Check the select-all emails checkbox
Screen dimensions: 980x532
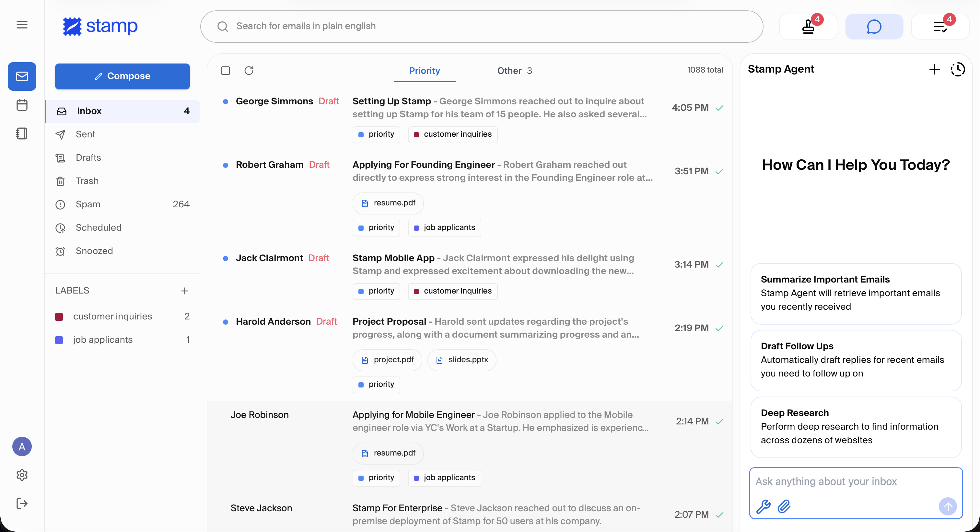tap(226, 71)
